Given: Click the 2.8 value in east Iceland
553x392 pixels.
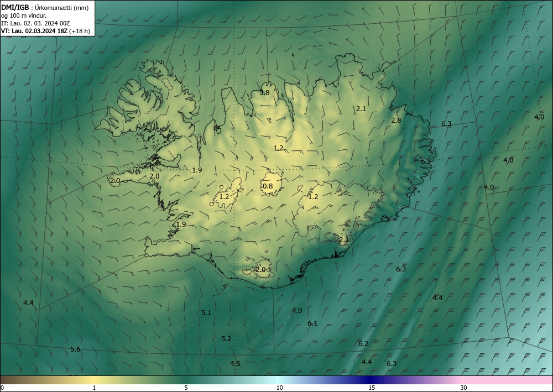Looking at the screenshot, I should tap(396, 120).
